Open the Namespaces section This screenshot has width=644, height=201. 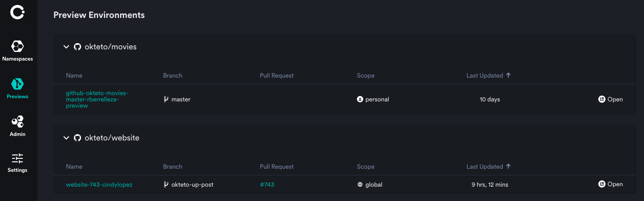click(17, 51)
